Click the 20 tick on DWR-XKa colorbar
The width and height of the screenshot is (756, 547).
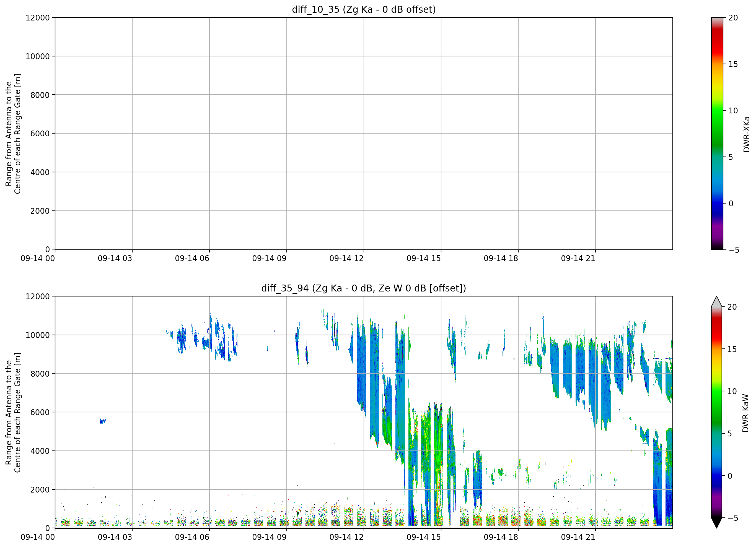point(733,18)
